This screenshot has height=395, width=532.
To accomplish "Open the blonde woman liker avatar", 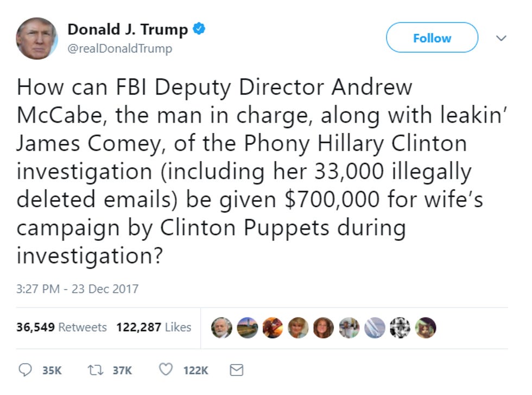I will click(298, 328).
